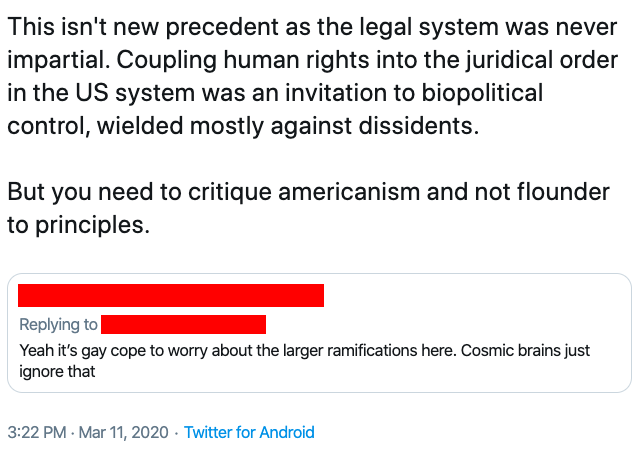Viewport: 638px width, 450px height.
Task: Click the words 'ignore that' in quoted tweet
Action: (57, 372)
